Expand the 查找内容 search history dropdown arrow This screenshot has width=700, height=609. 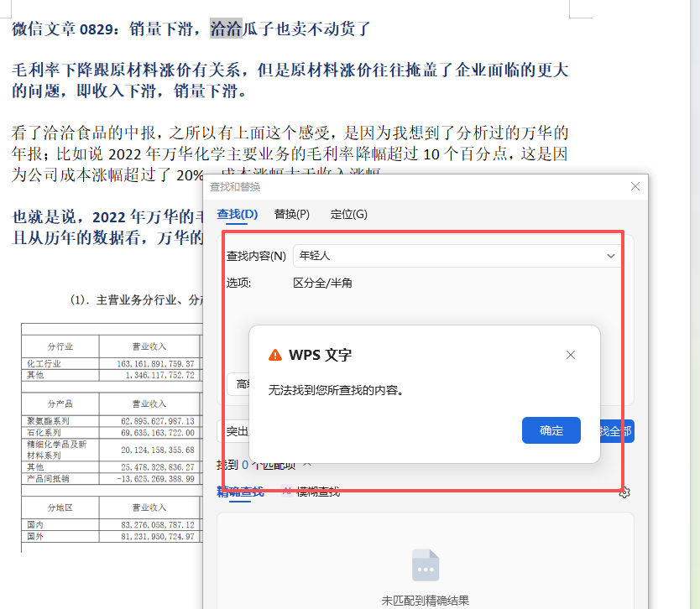[x=610, y=256]
